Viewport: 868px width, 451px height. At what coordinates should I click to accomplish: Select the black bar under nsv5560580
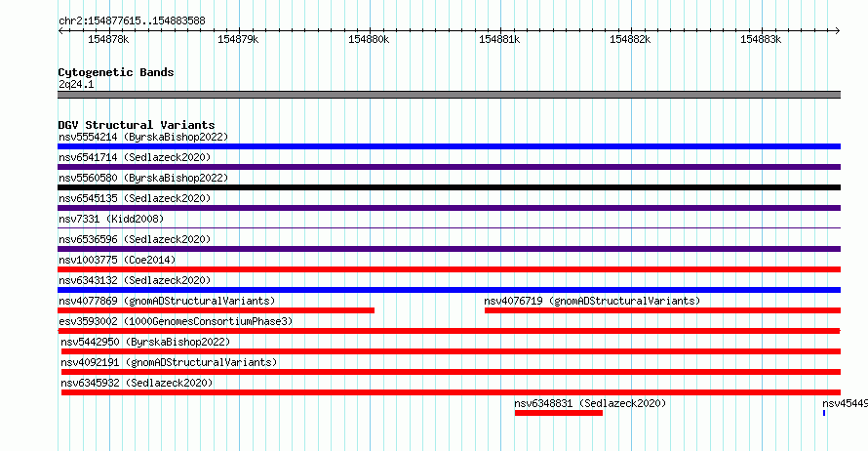449,187
